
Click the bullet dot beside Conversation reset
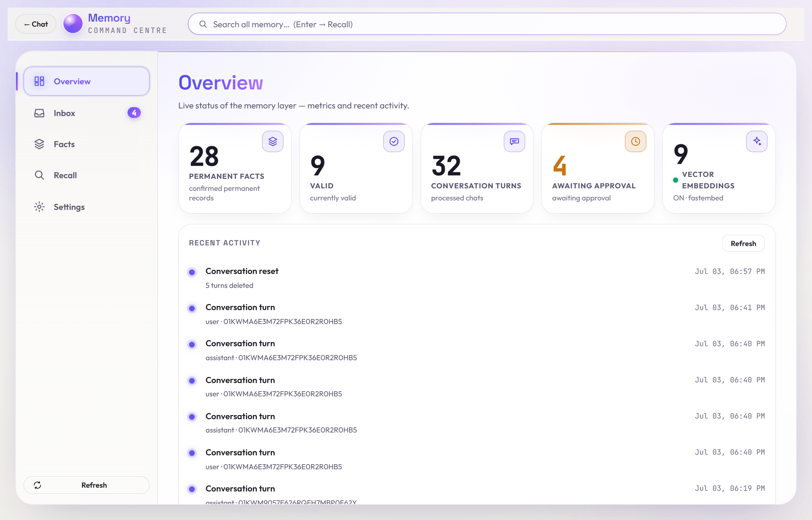tap(192, 272)
